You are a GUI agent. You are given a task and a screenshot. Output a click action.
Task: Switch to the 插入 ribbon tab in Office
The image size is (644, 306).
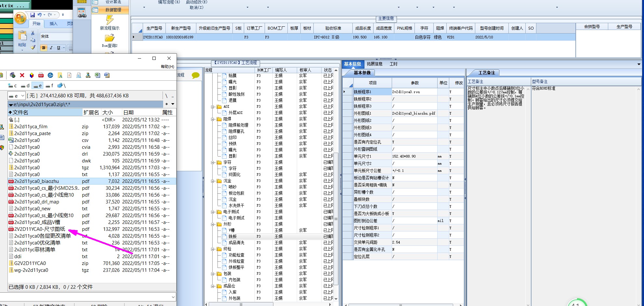point(53,24)
